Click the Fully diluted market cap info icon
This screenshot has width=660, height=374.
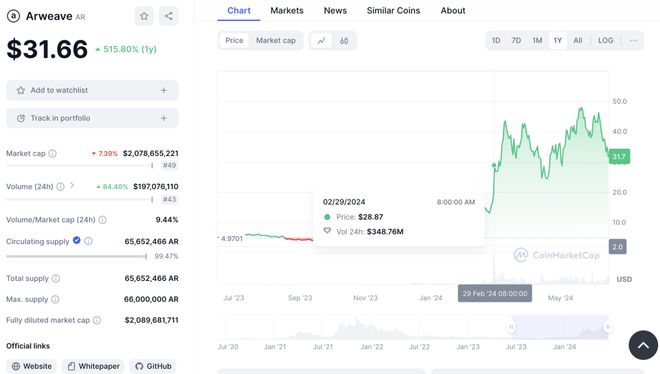click(x=97, y=320)
